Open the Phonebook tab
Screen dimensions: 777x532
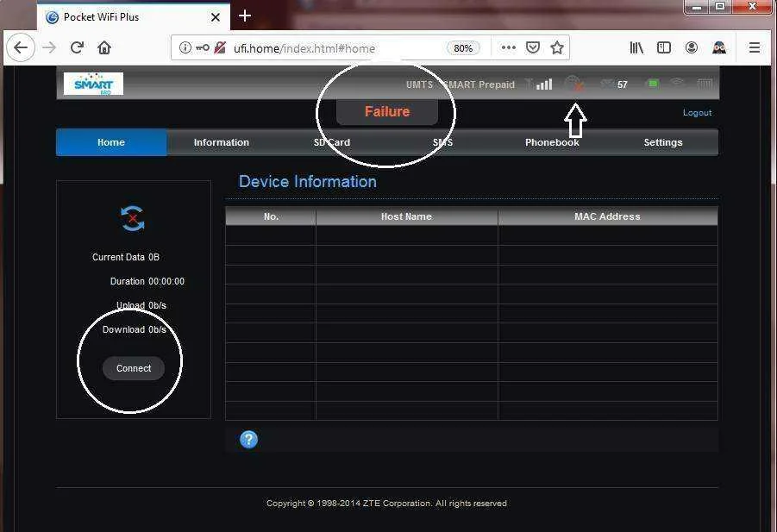pyautogui.click(x=552, y=142)
